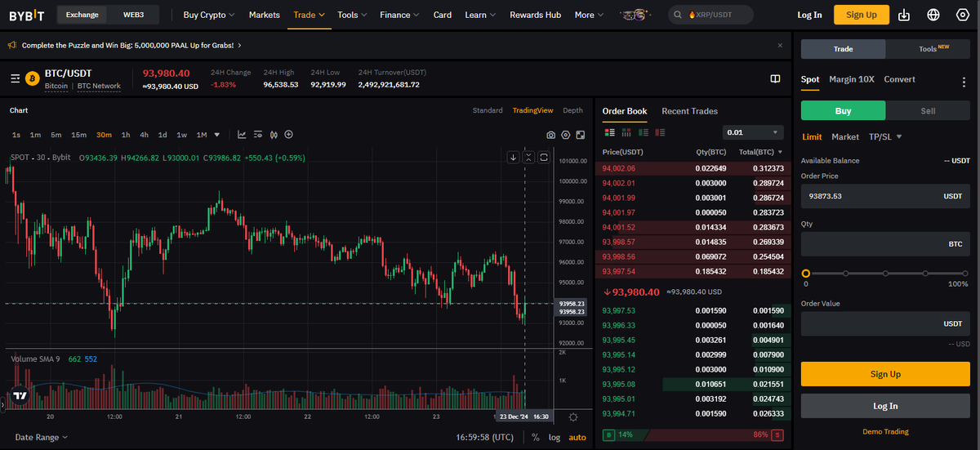Switch order side to Sell
This screenshot has height=450, width=980.
click(928, 111)
